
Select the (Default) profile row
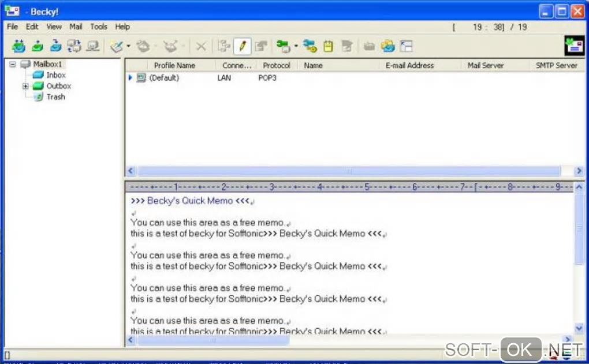pos(355,78)
